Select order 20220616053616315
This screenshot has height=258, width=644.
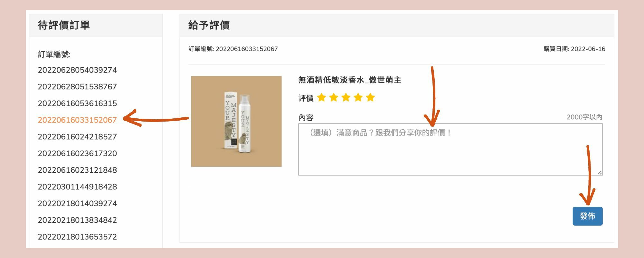pos(77,103)
